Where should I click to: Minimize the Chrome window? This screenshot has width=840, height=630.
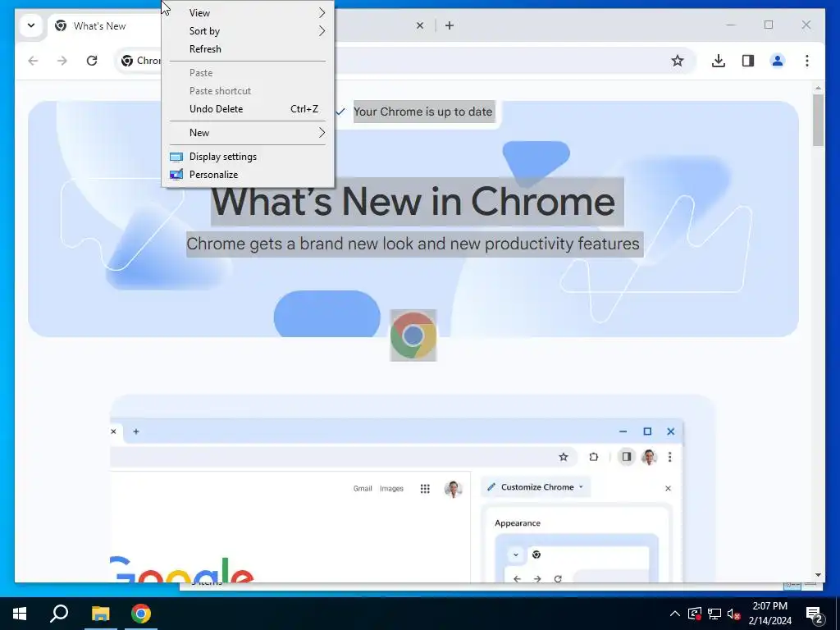click(x=731, y=25)
